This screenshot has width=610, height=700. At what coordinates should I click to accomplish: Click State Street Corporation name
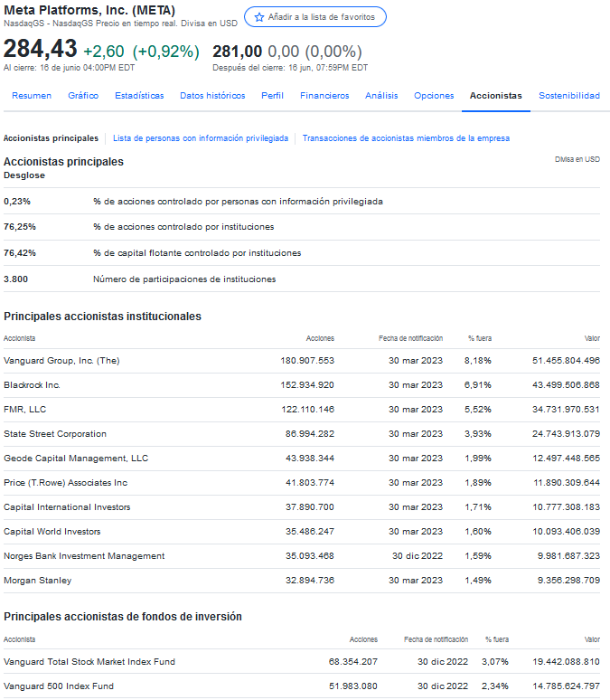pyautogui.click(x=55, y=434)
